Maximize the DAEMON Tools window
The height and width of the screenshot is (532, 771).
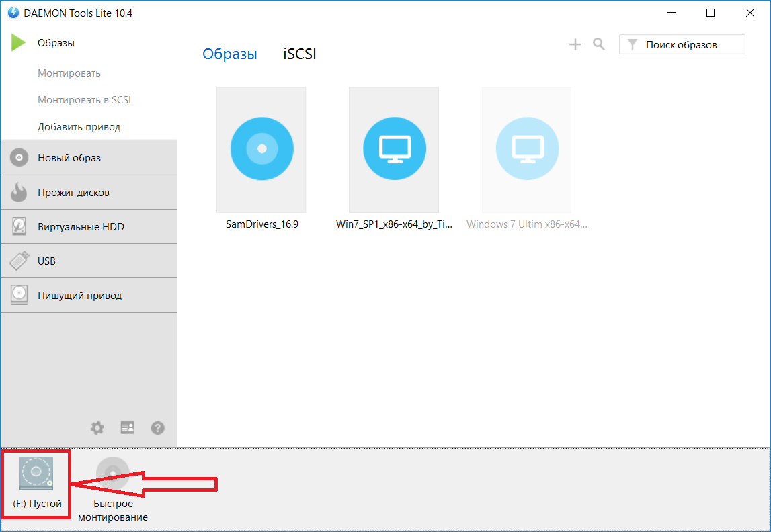(x=711, y=13)
